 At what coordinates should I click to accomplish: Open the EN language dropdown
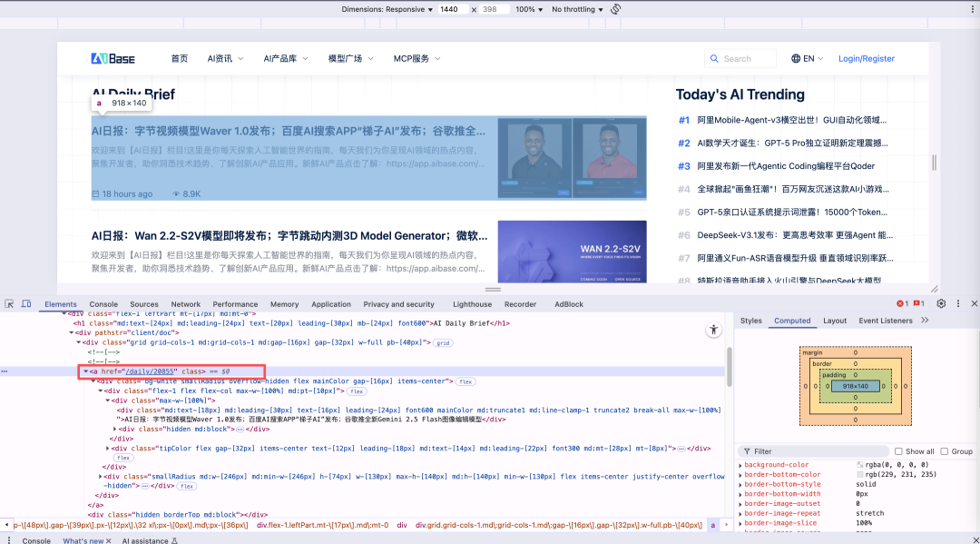[x=808, y=58]
